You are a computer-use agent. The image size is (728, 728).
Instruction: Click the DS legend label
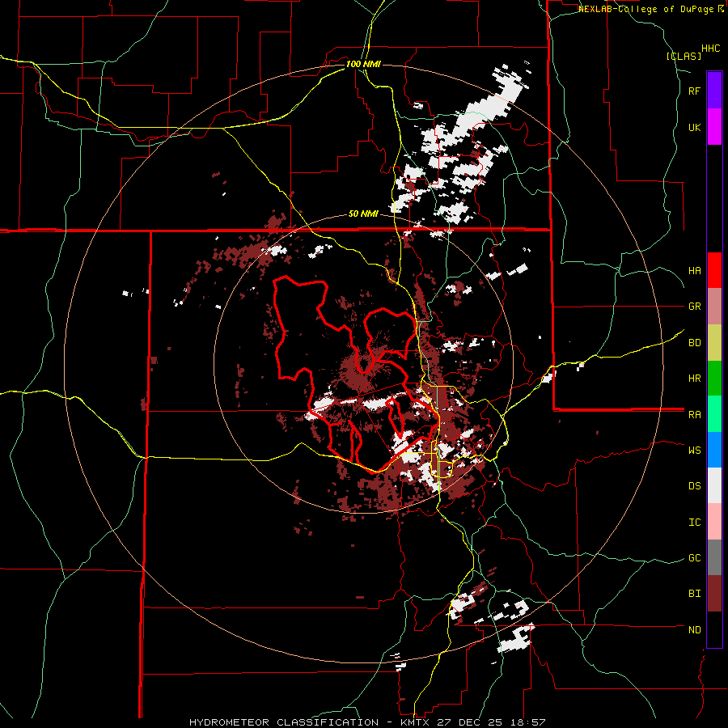(695, 486)
